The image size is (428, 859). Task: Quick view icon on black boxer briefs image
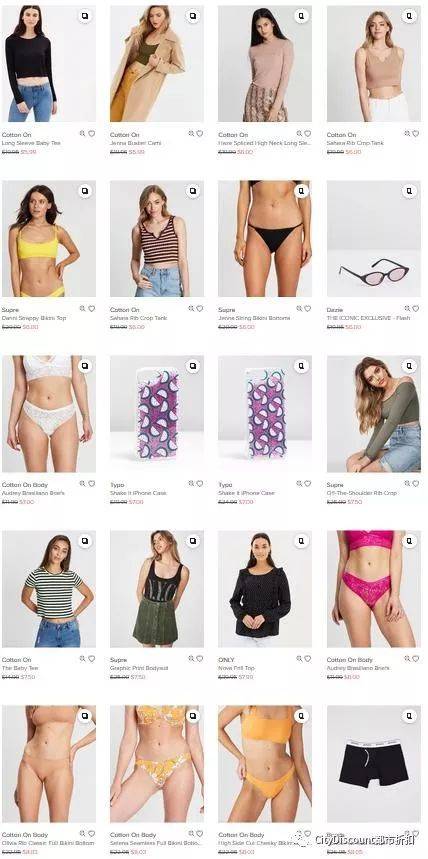pyautogui.click(x=409, y=716)
